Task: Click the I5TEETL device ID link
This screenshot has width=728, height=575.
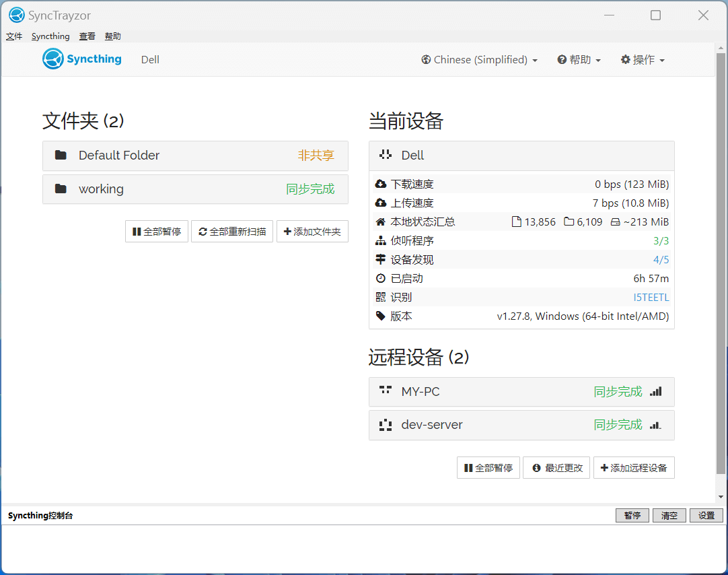Action: click(651, 297)
